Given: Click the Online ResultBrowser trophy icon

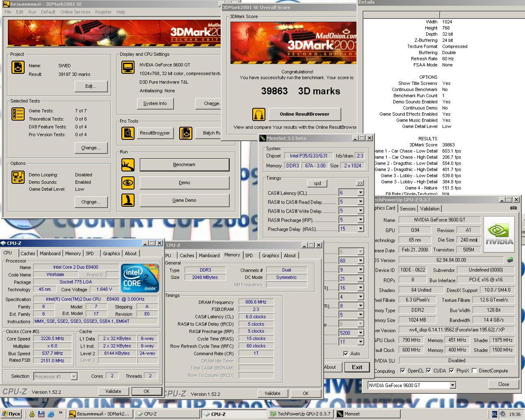Looking at the screenshot, I should tap(258, 114).
